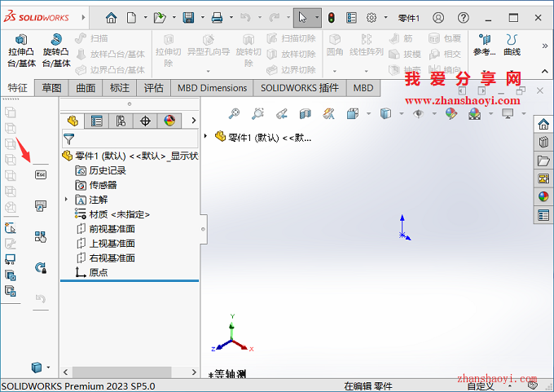Select PropertyManager tab icon

[96, 121]
